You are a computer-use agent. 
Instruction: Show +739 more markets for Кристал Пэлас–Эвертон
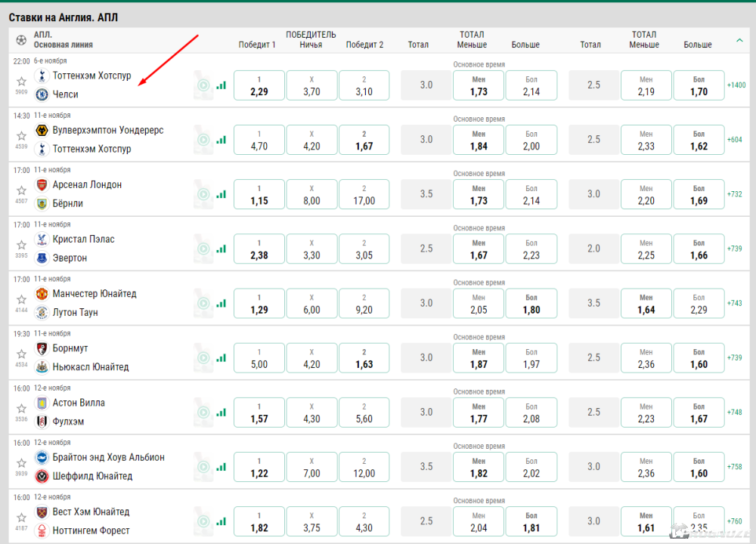[735, 249]
